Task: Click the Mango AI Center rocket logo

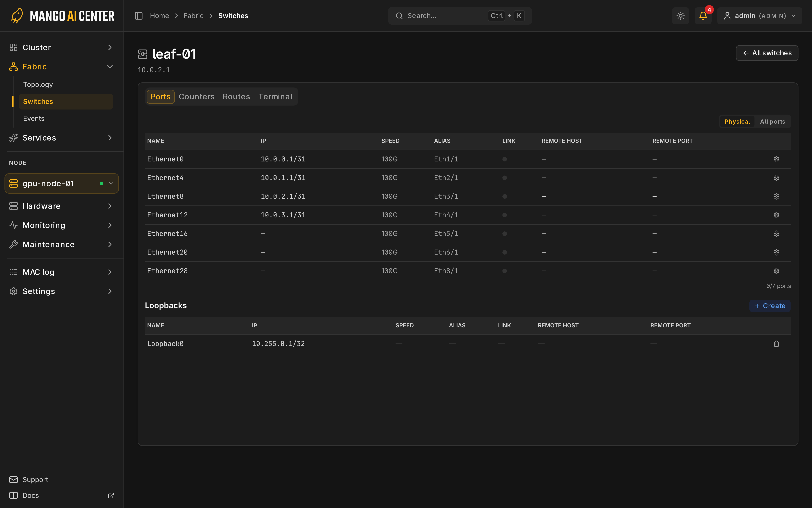Action: click(x=17, y=16)
